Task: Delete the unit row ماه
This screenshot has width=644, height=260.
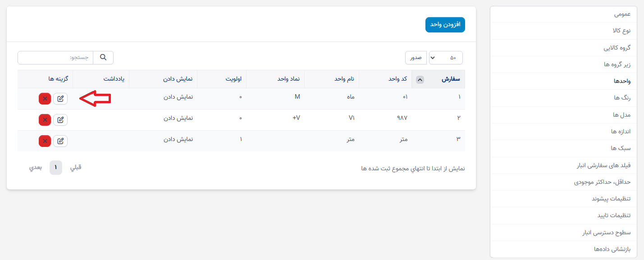Action: 45,99
